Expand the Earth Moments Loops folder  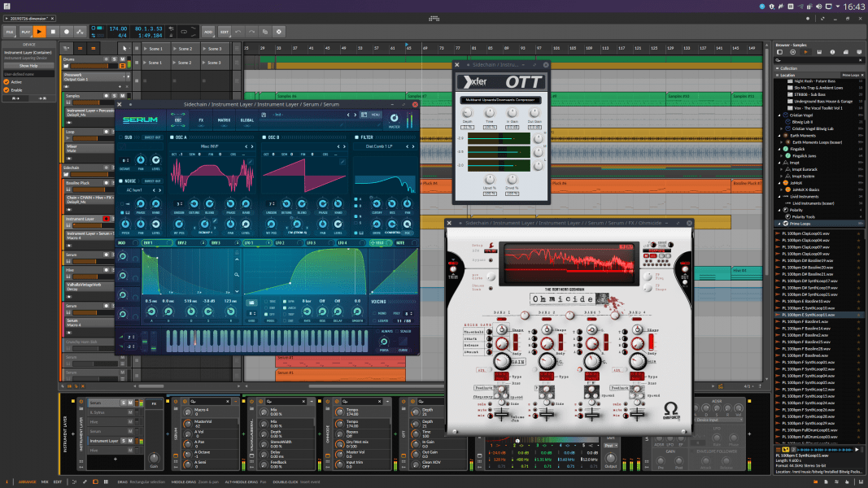782,142
